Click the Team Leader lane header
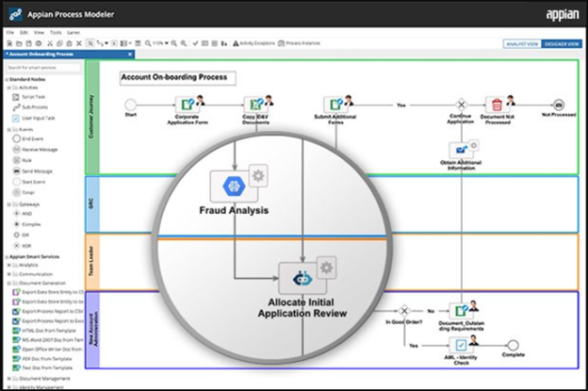The width and height of the screenshot is (588, 391). point(92,262)
